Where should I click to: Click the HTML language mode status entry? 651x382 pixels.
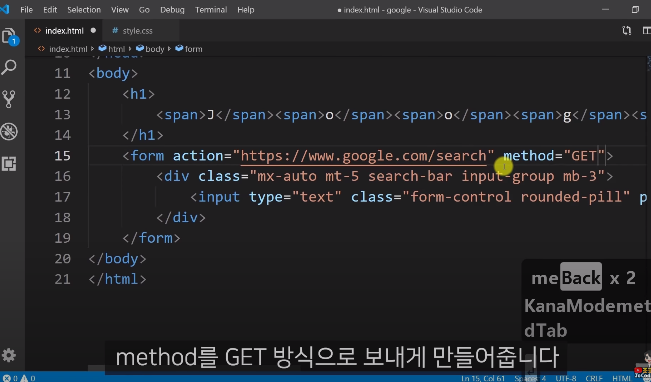pos(621,378)
